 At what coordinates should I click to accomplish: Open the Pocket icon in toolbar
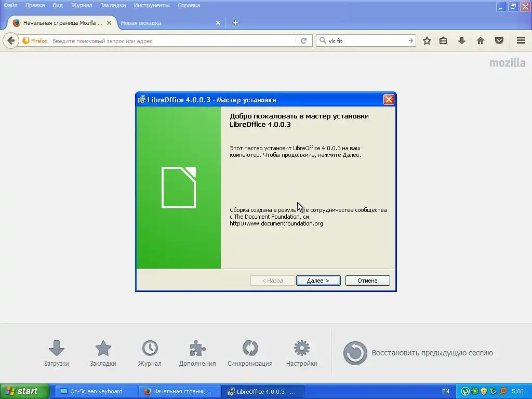[x=499, y=41]
